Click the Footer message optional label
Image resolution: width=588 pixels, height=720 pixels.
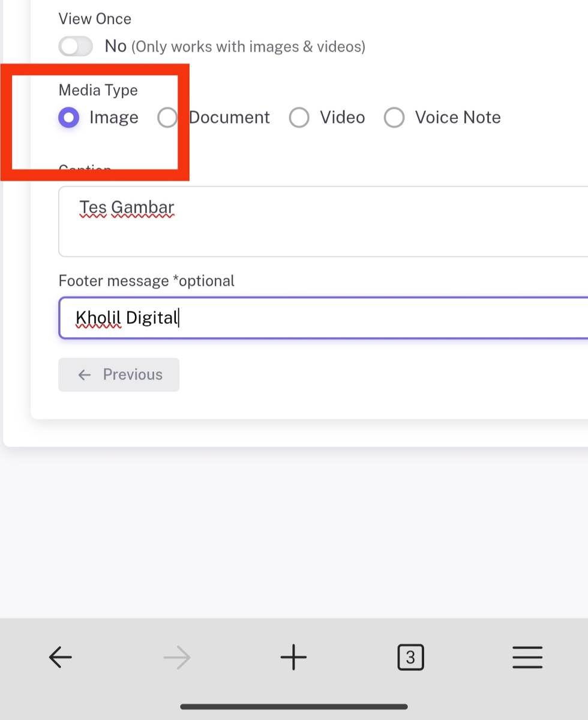click(x=146, y=280)
